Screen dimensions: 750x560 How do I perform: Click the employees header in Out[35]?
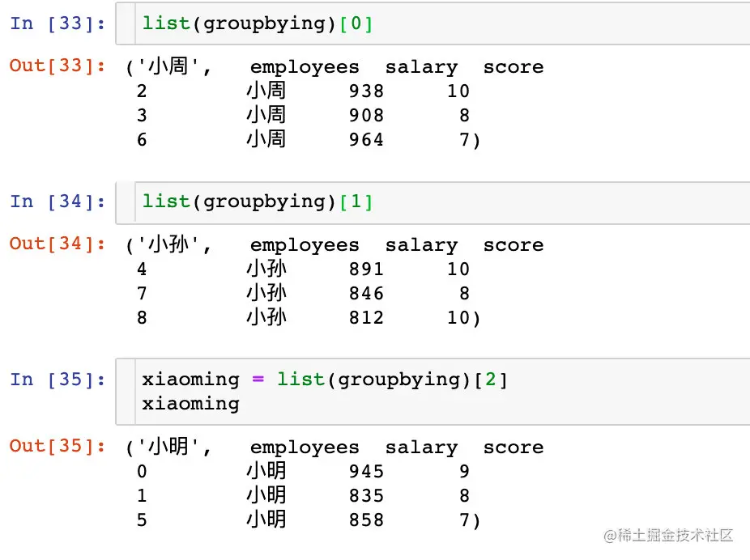coord(305,448)
